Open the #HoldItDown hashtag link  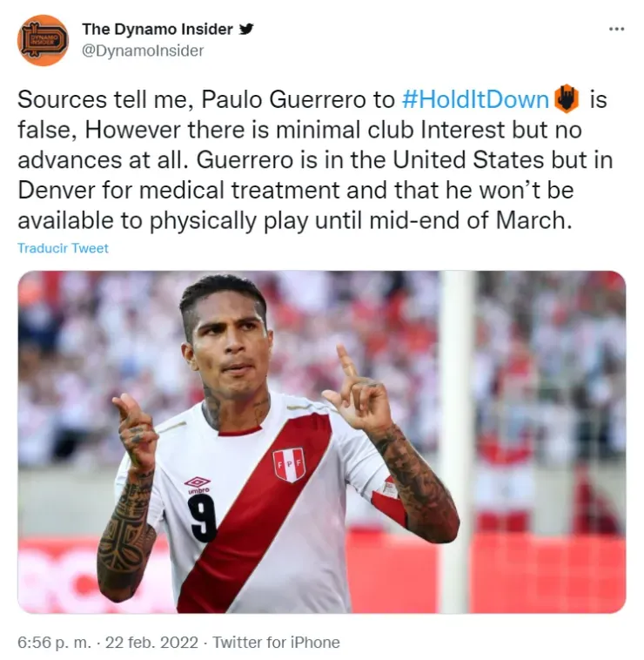pos(475,100)
